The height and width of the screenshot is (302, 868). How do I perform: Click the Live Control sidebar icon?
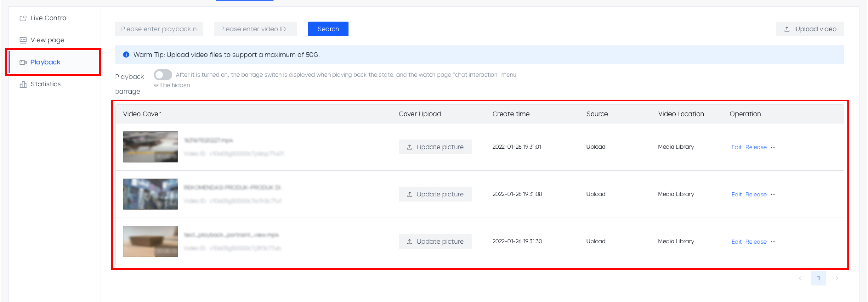[x=23, y=18]
